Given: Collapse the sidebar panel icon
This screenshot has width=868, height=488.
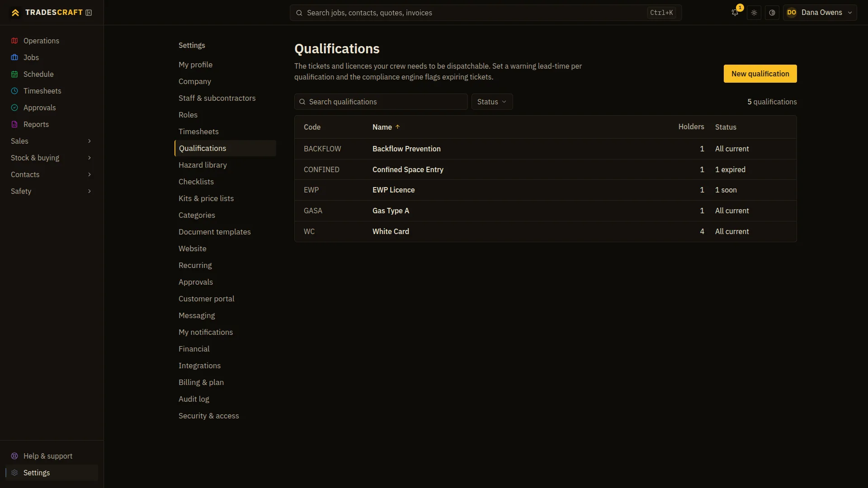Looking at the screenshot, I should tap(89, 13).
